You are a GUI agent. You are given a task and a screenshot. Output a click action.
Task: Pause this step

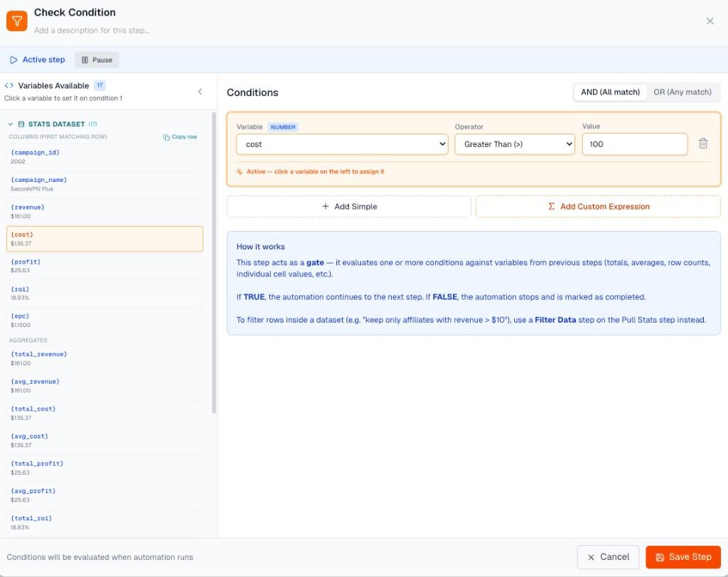97,60
